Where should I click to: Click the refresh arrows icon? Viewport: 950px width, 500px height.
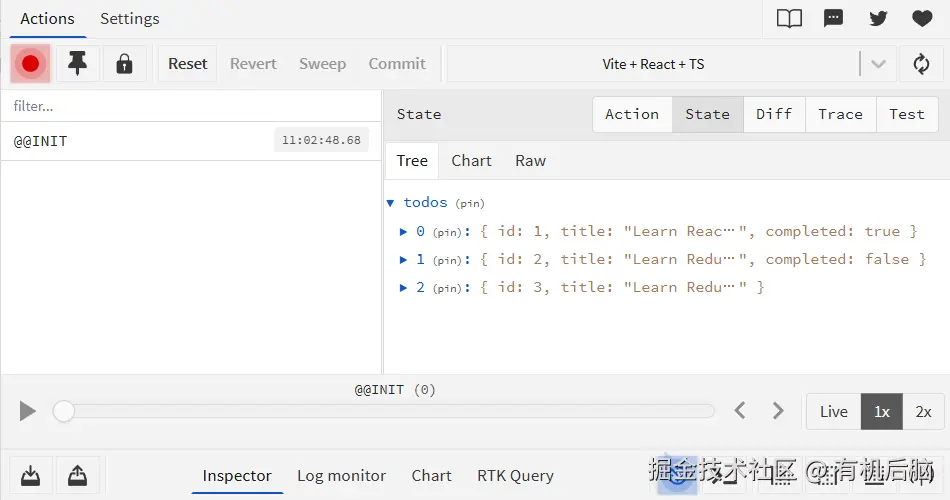click(921, 64)
